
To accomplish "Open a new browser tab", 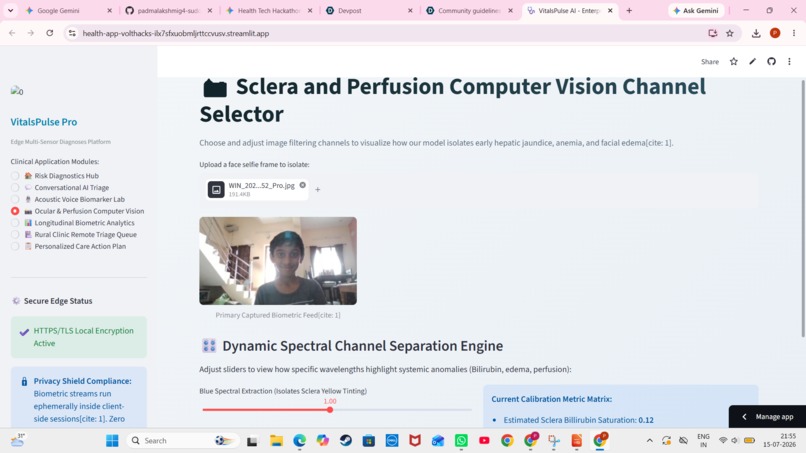I will tap(629, 10).
